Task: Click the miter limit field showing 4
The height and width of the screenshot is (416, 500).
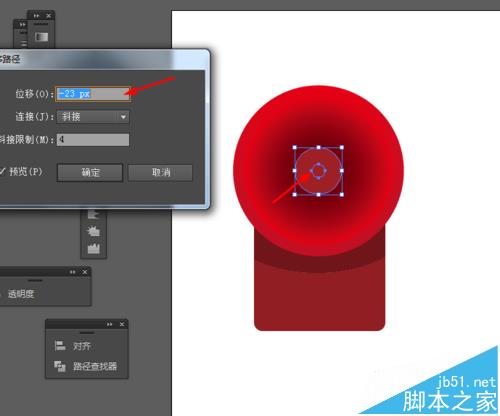Action: point(93,140)
